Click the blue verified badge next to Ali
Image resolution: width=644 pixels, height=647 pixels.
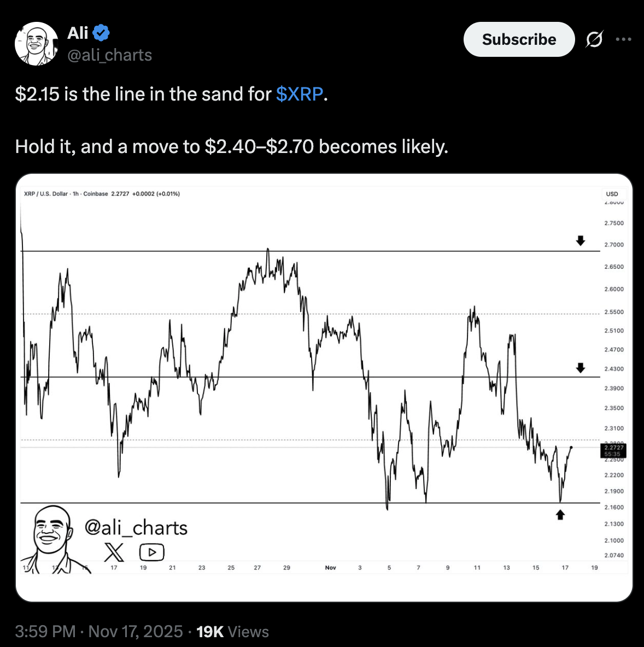(101, 33)
